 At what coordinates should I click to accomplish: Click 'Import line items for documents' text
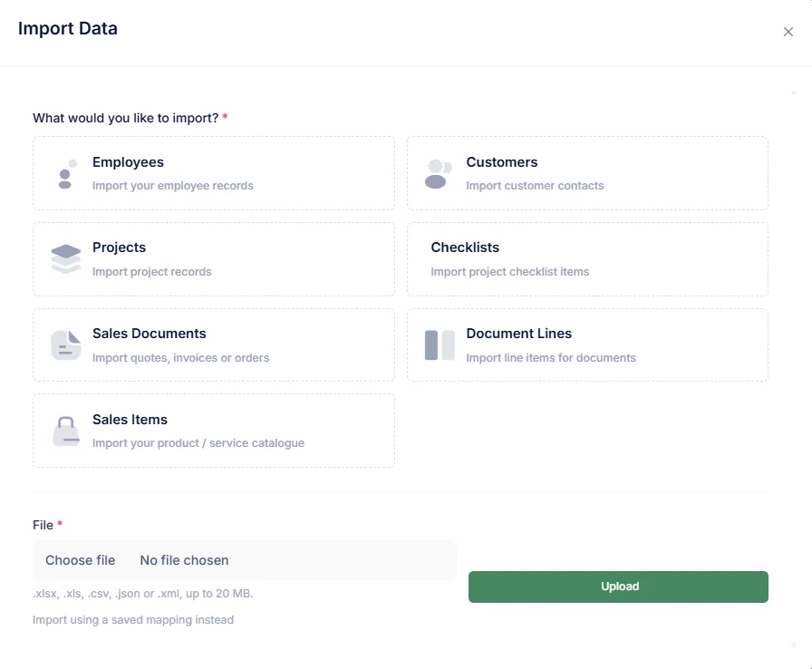[551, 358]
